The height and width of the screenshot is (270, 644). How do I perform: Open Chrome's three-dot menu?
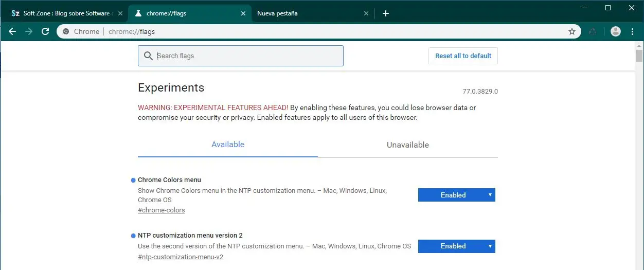point(632,31)
